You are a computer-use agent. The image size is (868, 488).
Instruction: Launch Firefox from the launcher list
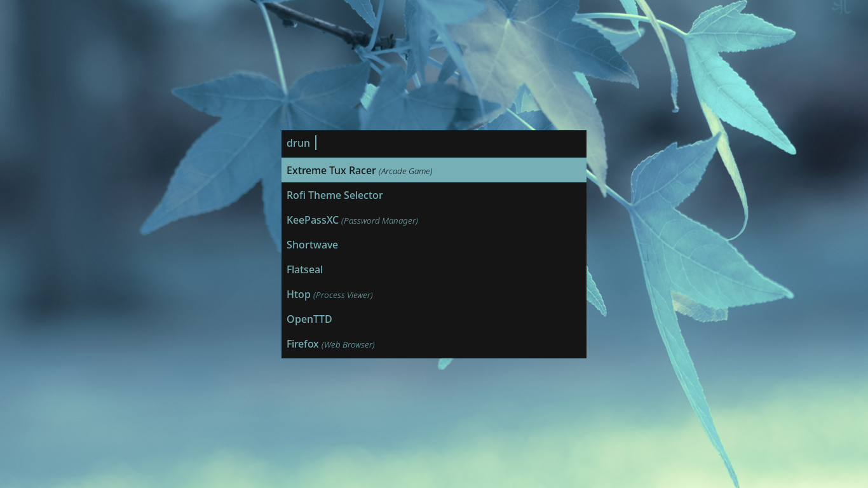(302, 344)
